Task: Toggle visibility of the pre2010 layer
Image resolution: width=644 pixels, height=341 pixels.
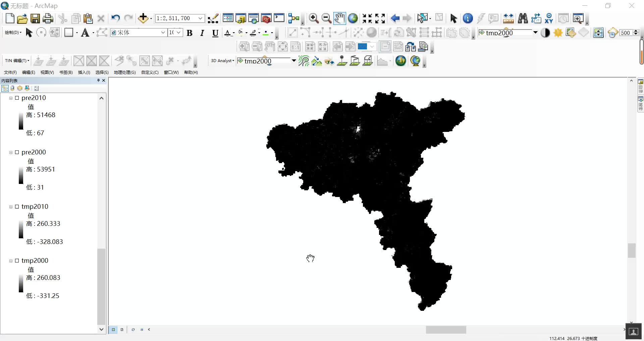Action: point(17,98)
